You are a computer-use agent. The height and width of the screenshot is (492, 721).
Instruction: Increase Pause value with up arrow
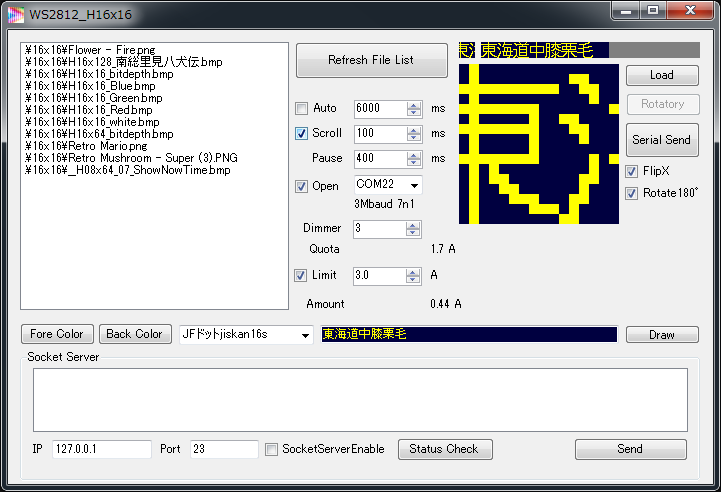(x=413, y=155)
